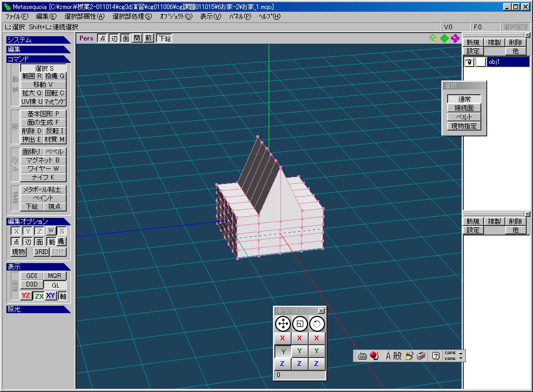Select the ナイフ K knife tool

(x=43, y=177)
